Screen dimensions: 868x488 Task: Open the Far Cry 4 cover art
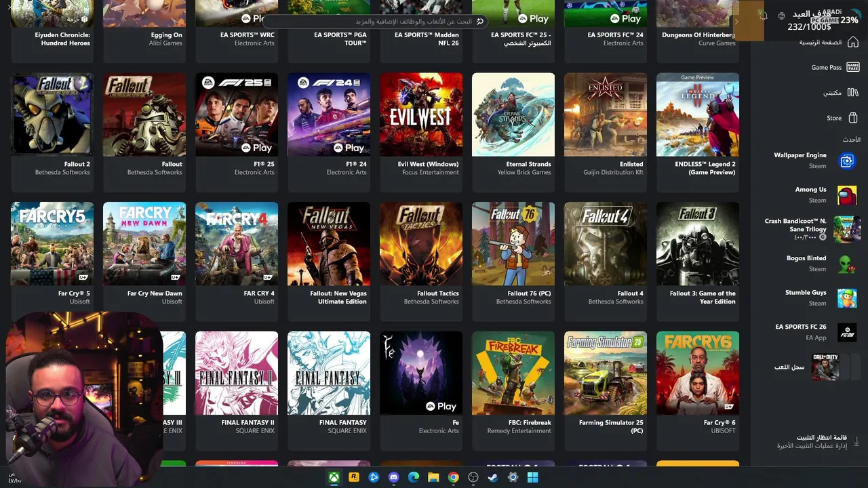[x=237, y=244]
